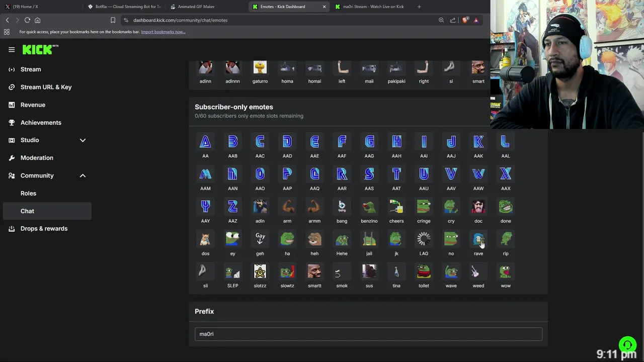Image resolution: width=644 pixels, height=362 pixels.
Task: Open Stream URL & Key page
Action: tap(47, 87)
